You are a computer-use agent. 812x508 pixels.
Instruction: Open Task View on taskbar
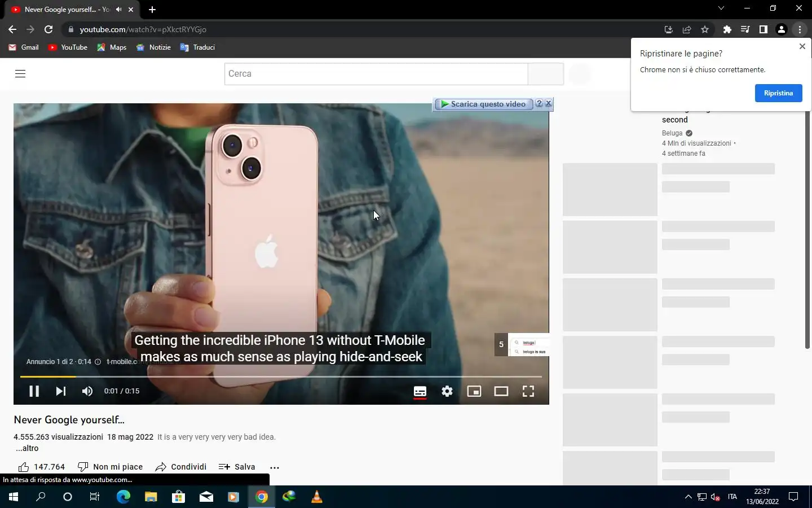(x=95, y=497)
